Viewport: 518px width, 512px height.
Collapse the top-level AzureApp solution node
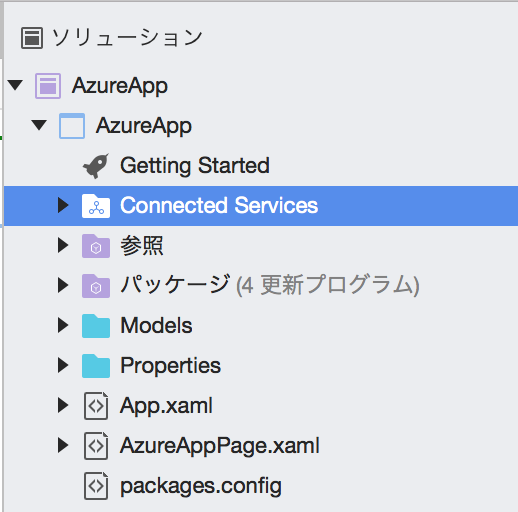coord(15,85)
